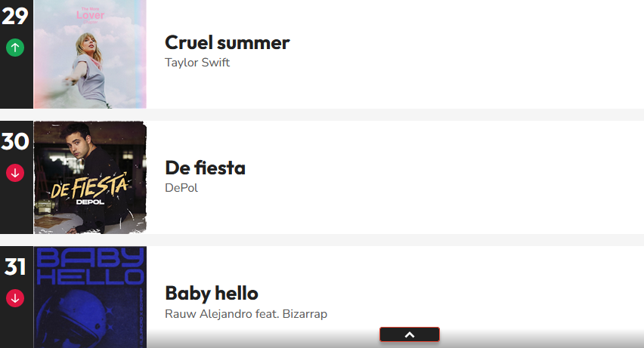Open the De Fiesta DePol cover art
The image size is (644, 348).
[90, 177]
